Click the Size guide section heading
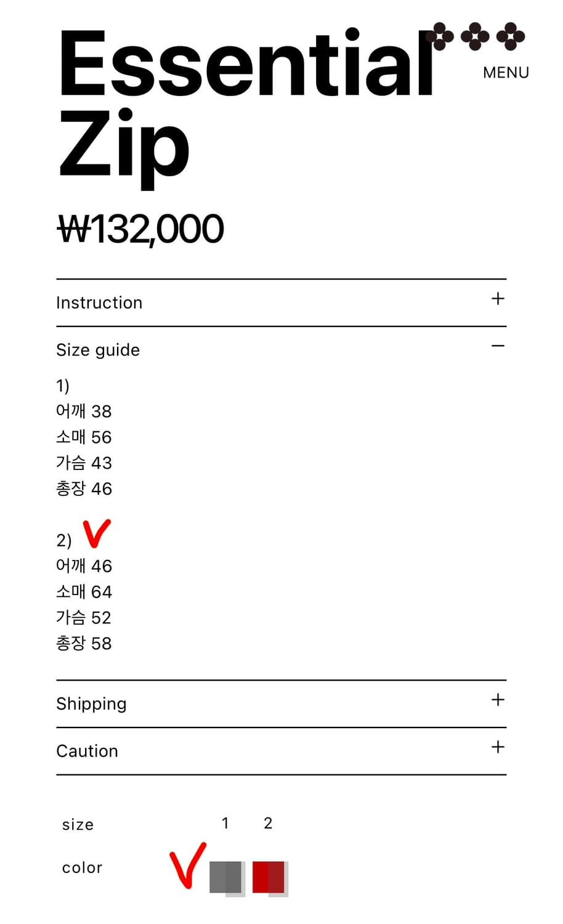Image resolution: width=563 pixels, height=924 pixels. [98, 350]
